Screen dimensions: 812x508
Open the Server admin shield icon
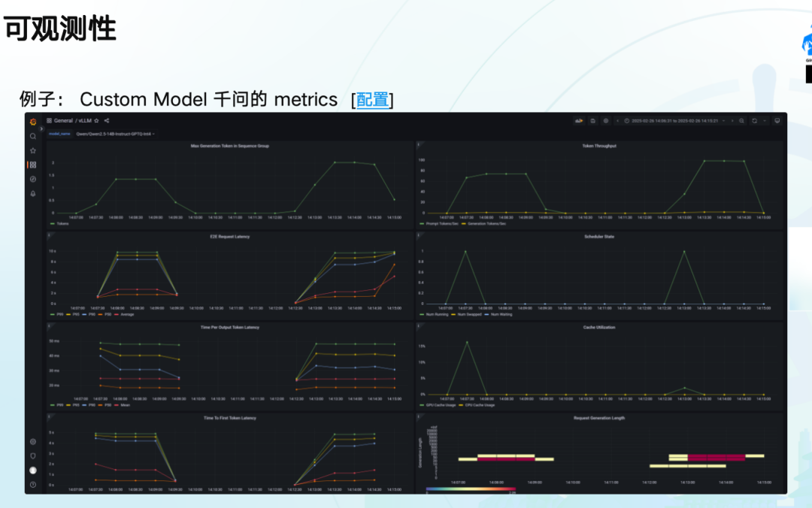(x=33, y=456)
